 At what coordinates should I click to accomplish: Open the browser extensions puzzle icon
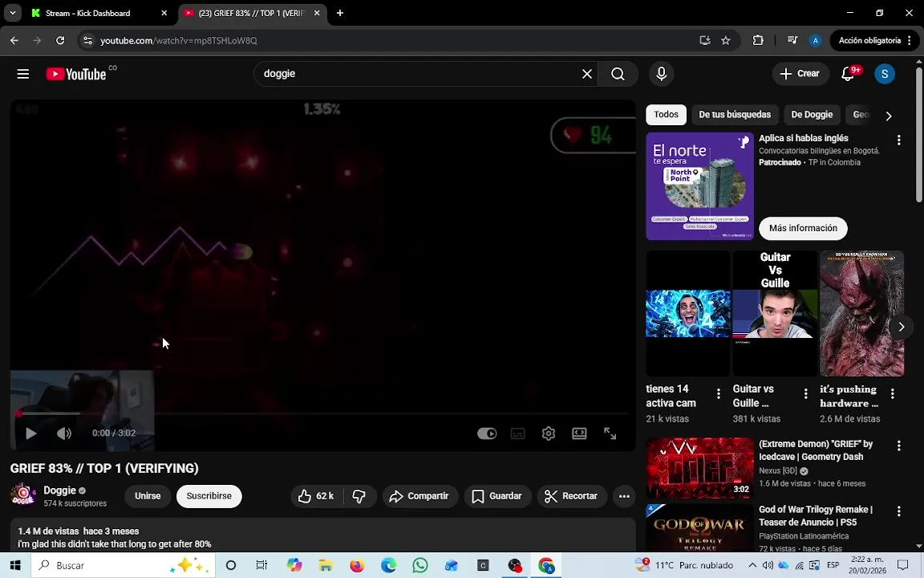758,40
